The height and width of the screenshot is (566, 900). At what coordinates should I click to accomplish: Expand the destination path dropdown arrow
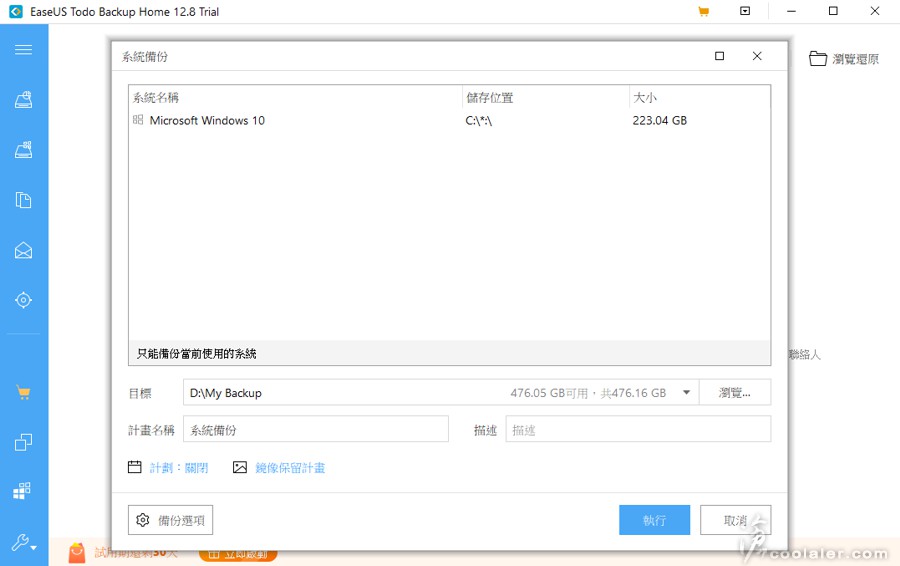pyautogui.click(x=686, y=393)
